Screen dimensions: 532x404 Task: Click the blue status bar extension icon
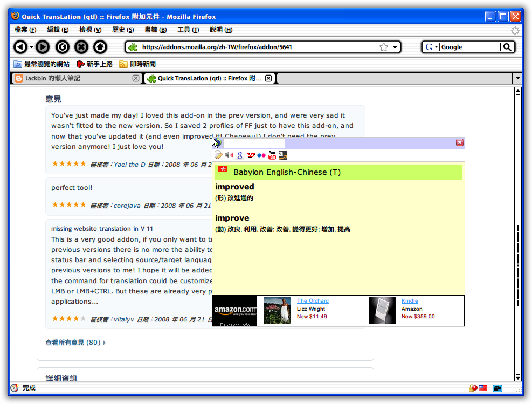[498, 388]
